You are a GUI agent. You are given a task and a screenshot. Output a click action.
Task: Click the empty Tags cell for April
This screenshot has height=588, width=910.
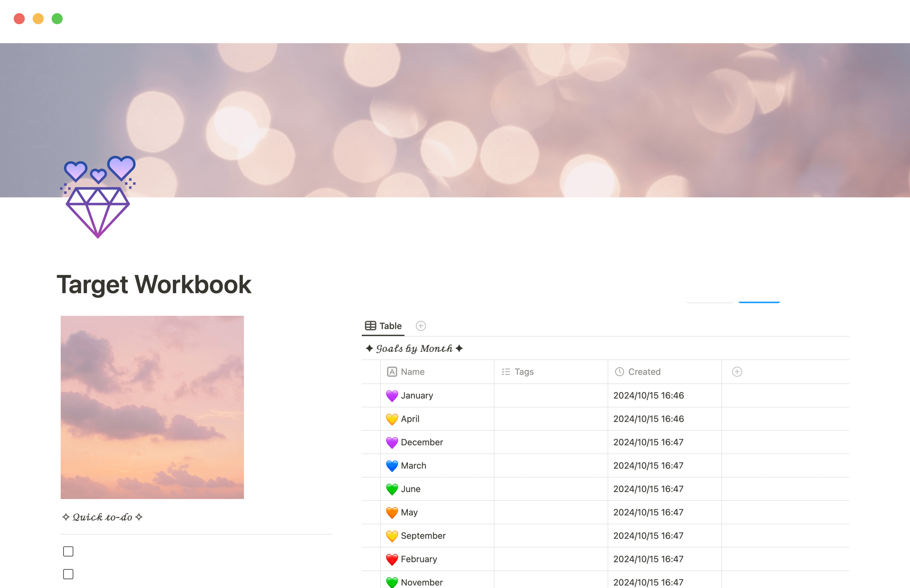[x=551, y=419]
